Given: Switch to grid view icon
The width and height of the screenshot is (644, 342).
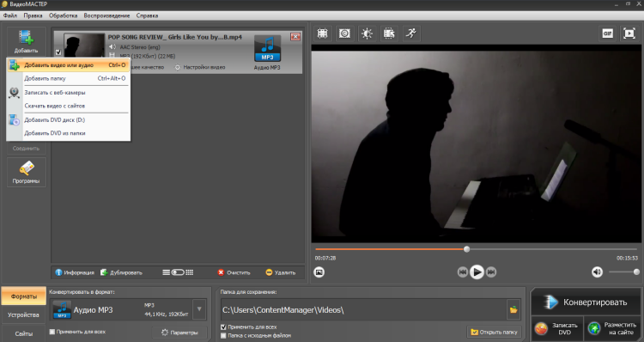Looking at the screenshot, I should (190, 272).
